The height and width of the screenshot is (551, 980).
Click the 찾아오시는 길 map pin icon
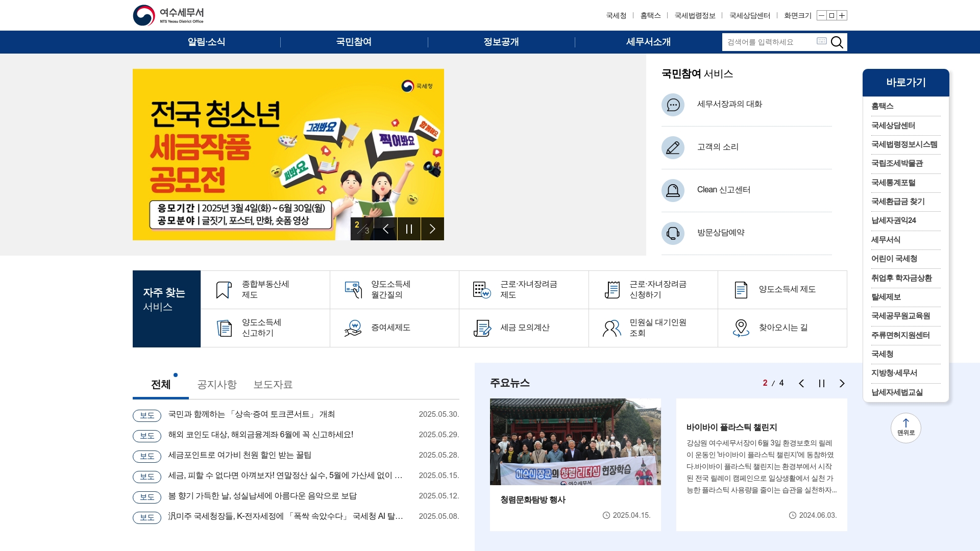point(741,328)
